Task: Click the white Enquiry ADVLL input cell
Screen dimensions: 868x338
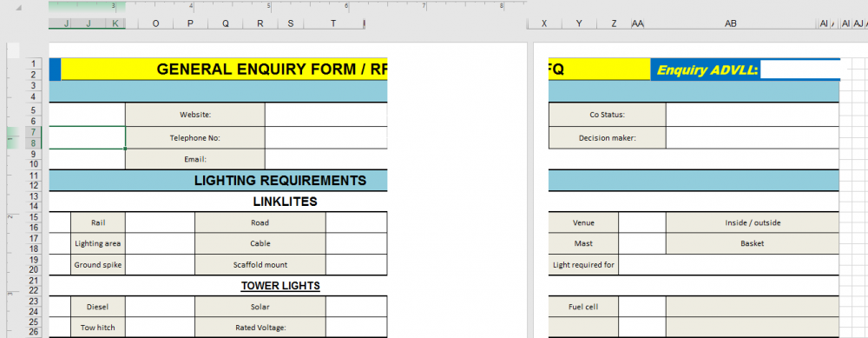Action: [800, 70]
